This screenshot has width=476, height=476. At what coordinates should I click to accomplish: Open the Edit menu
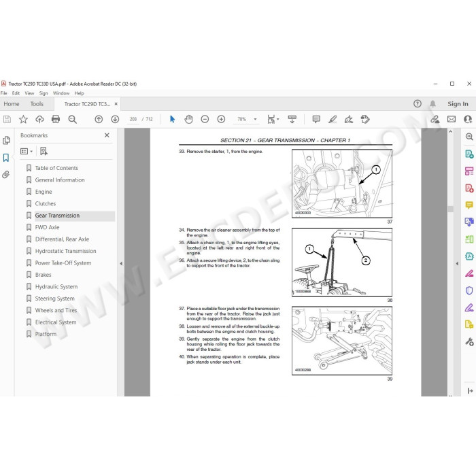pyautogui.click(x=16, y=93)
